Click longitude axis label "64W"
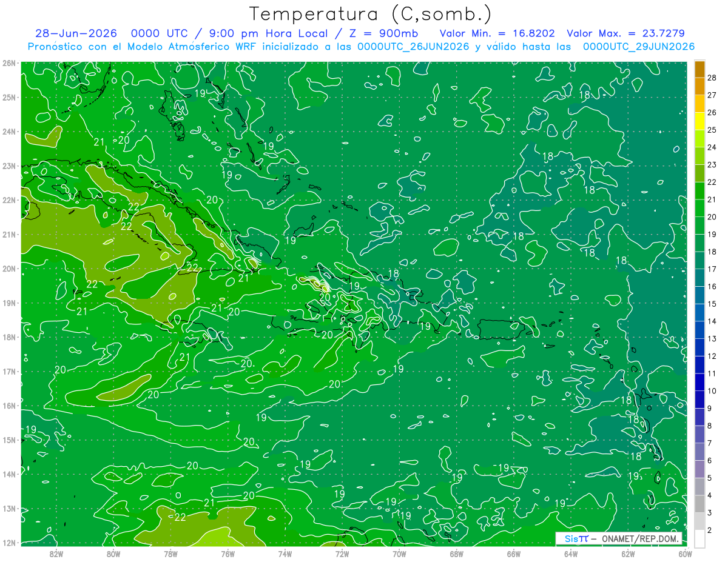The width and height of the screenshot is (728, 562). [570, 553]
